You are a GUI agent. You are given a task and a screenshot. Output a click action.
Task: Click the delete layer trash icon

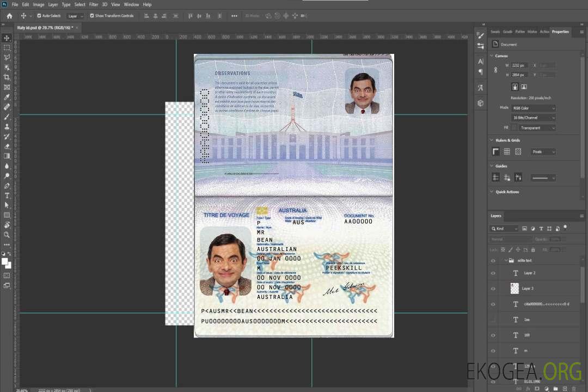coord(574,389)
